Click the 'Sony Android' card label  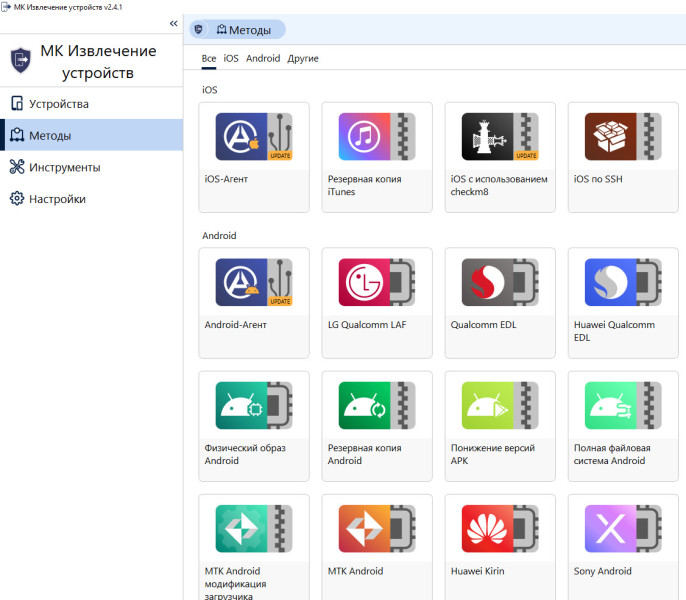(x=602, y=571)
